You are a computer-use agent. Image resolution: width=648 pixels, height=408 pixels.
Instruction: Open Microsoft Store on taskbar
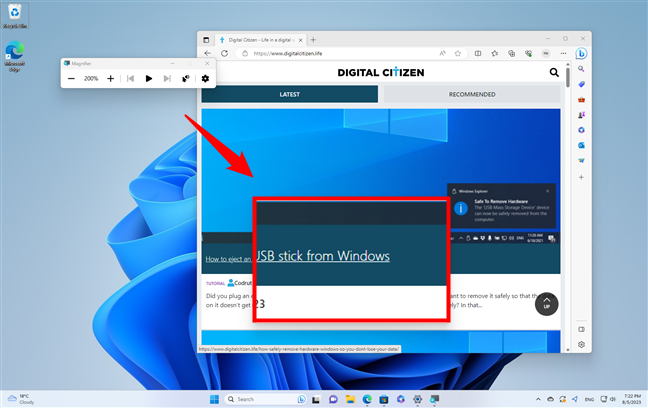384,399
